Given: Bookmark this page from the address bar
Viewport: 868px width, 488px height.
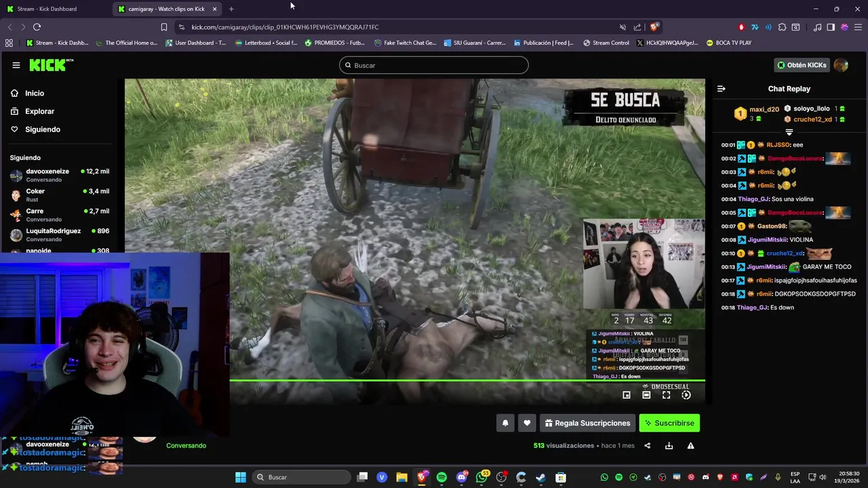Looking at the screenshot, I should tap(164, 27).
